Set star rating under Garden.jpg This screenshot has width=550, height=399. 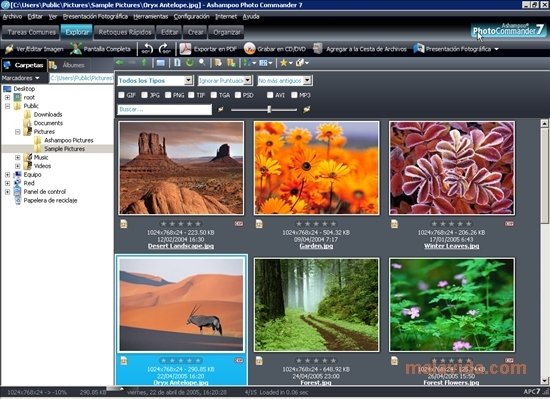[316, 224]
